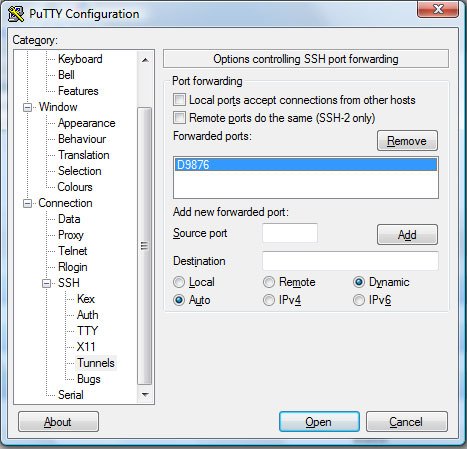Select the SSH category
This screenshot has width=467, height=449.
pos(69,283)
